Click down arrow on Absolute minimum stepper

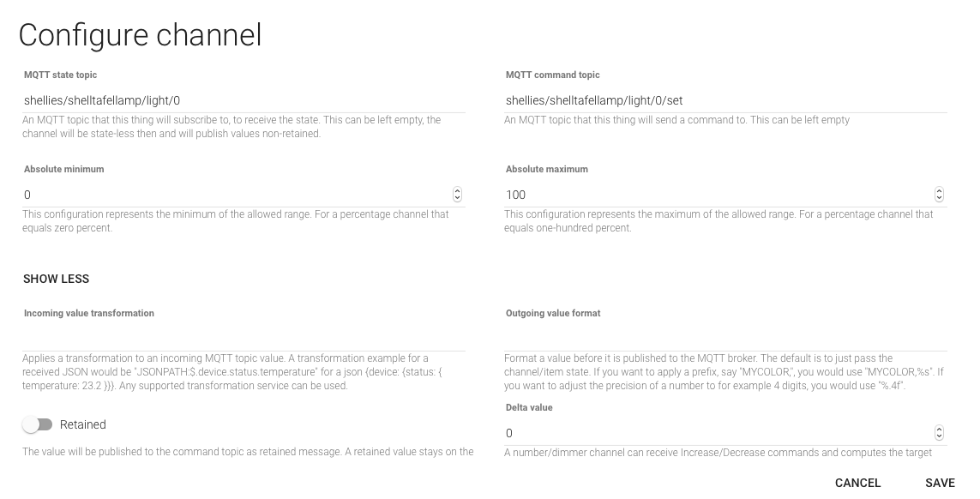click(x=457, y=198)
